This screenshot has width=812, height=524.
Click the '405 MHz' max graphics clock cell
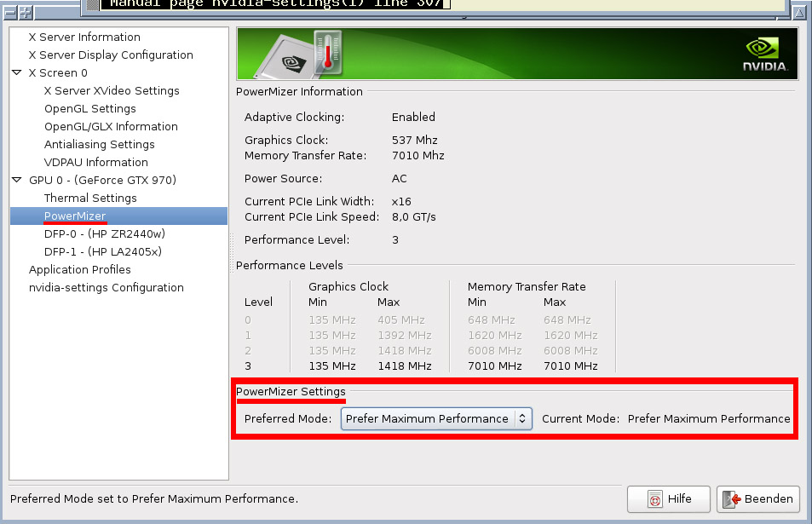[x=401, y=320]
